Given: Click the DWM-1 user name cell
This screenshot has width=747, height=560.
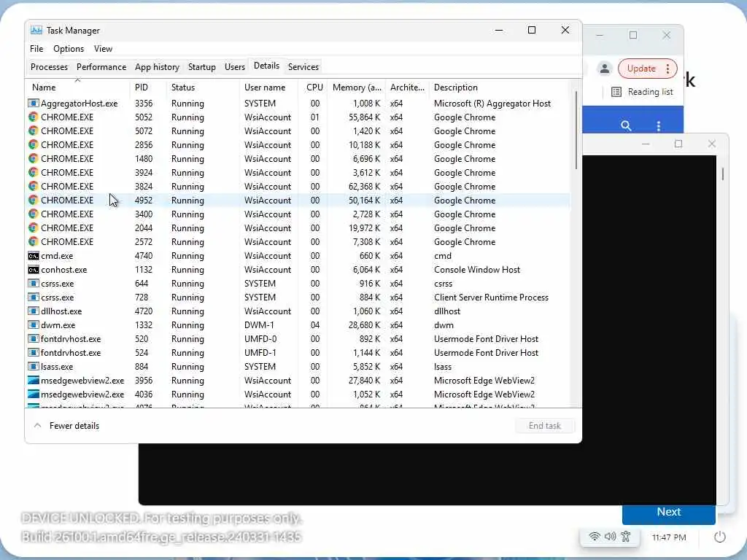Looking at the screenshot, I should (260, 324).
